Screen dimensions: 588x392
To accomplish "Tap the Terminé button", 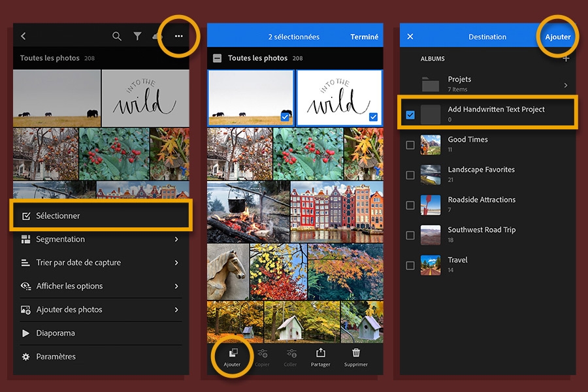I will click(x=364, y=37).
